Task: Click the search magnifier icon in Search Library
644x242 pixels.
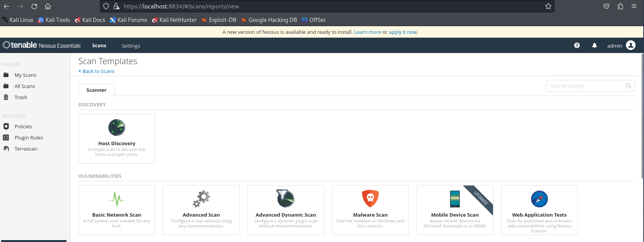Action: click(x=629, y=86)
